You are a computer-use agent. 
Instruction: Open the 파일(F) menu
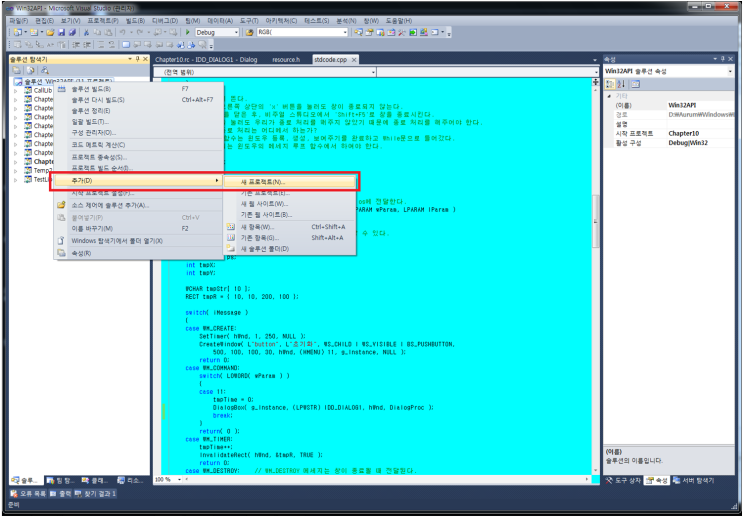pos(18,21)
